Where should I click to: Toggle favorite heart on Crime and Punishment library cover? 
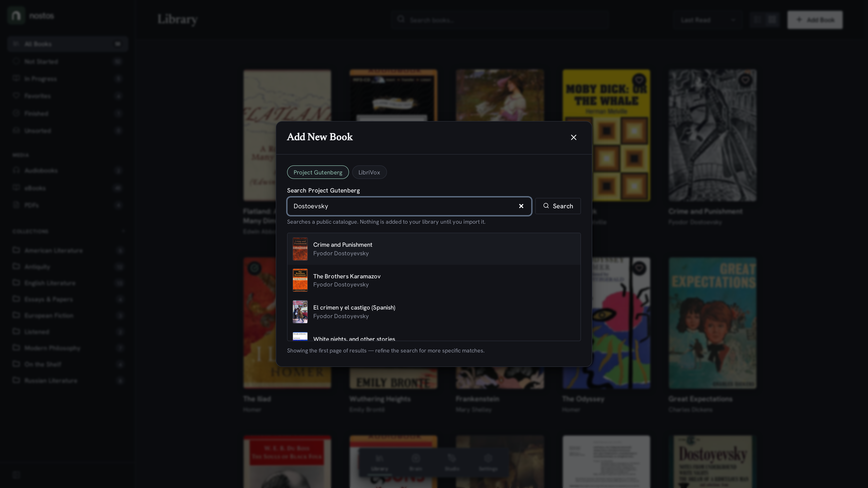click(x=745, y=80)
